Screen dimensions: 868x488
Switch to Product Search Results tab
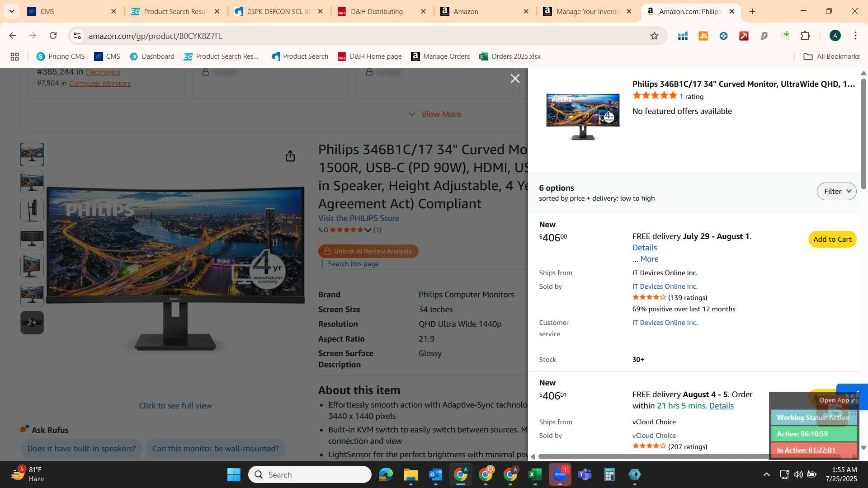(175, 11)
